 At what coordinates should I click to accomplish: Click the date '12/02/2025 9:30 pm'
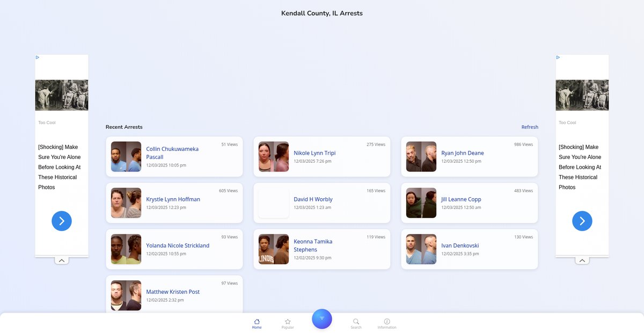(x=313, y=258)
